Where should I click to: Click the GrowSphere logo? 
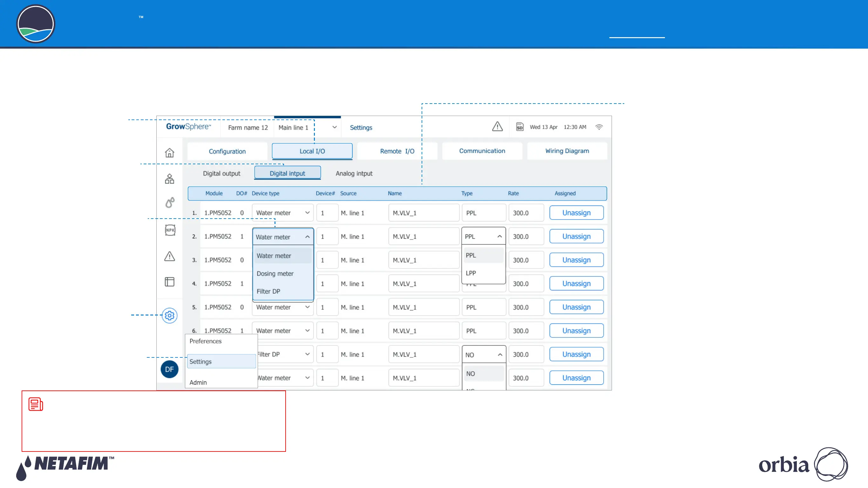coord(188,127)
